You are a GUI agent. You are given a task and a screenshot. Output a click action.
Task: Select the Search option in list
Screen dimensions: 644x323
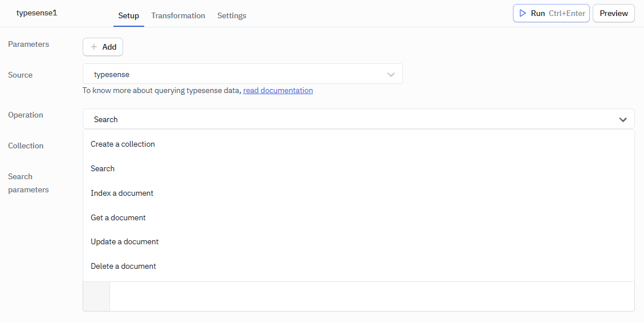[358, 168]
